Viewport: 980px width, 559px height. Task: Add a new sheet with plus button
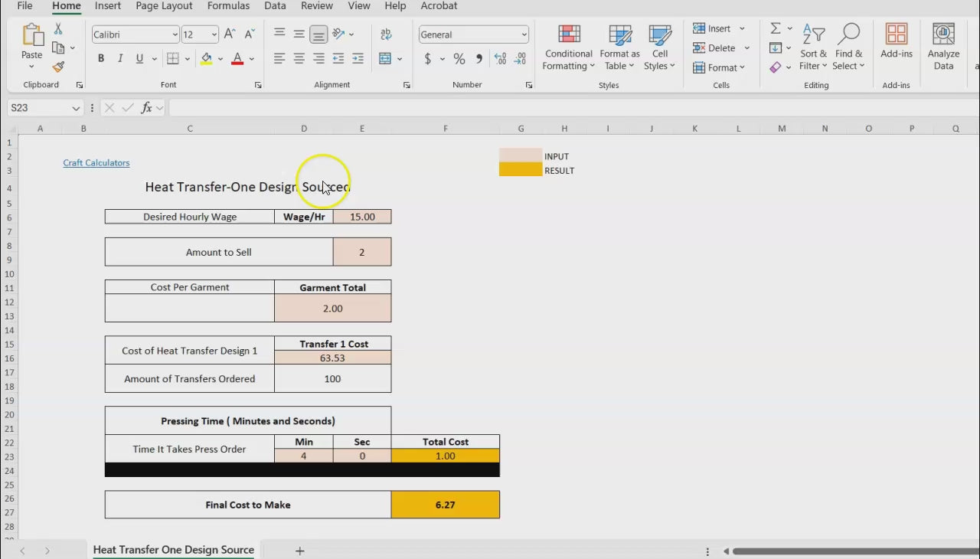pos(300,551)
